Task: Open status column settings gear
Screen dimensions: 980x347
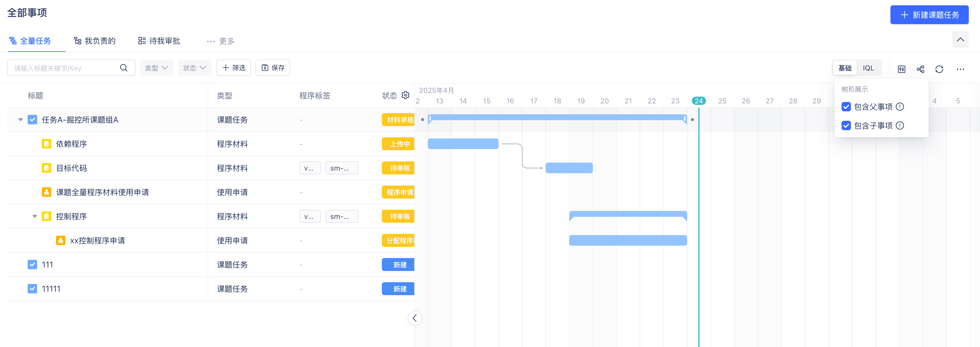Action: 405,95
